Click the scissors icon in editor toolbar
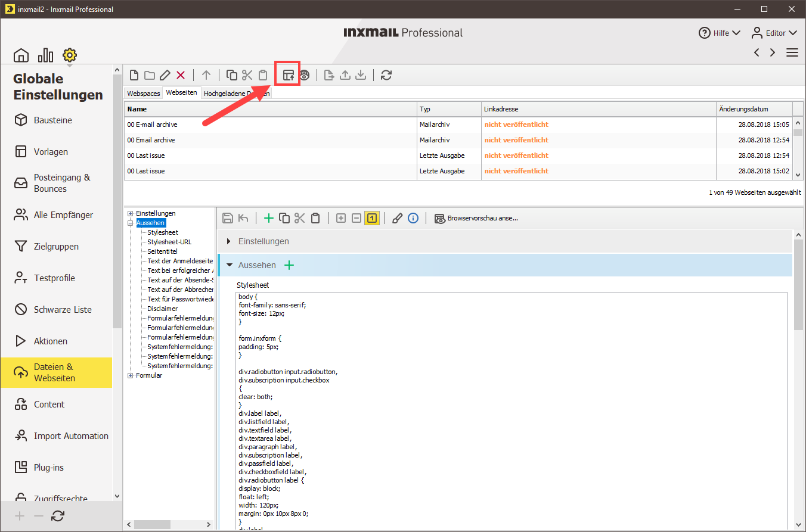Screen dimensions: 806x532 coord(300,218)
